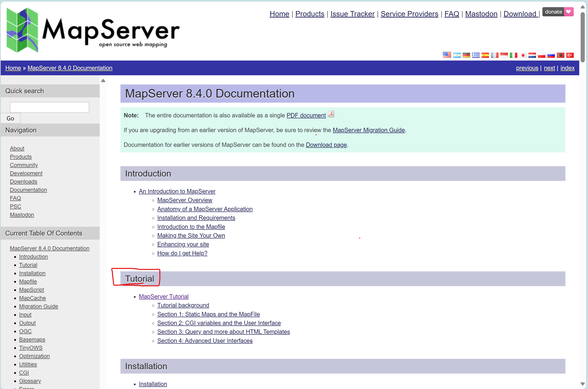Image resolution: width=588 pixels, height=389 pixels.
Task: Choose the Russian flag language
Action: (x=551, y=55)
